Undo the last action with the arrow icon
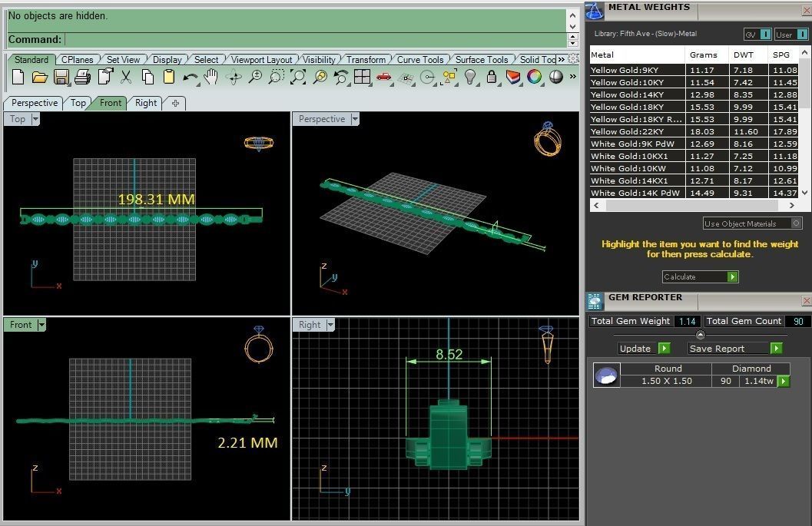 190,78
